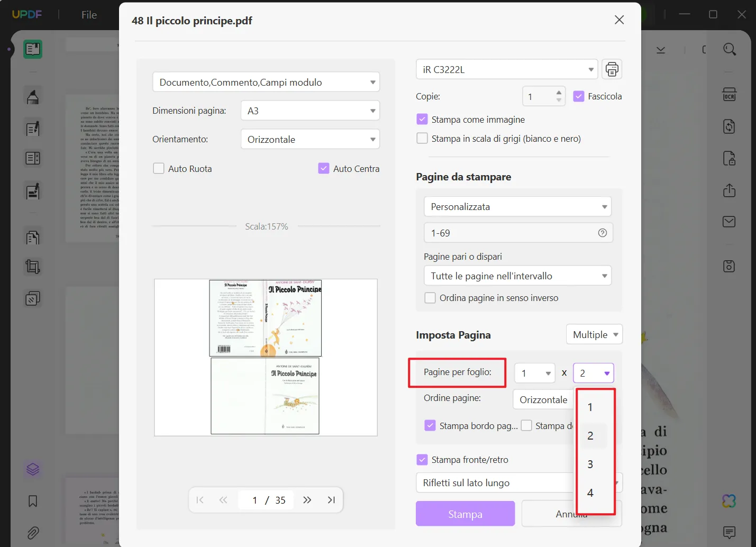Go to next page in print preview
756x547 pixels.
[x=307, y=500]
